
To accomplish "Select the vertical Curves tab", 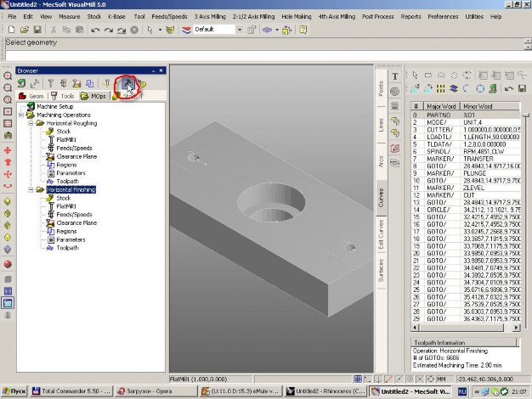I will (x=381, y=198).
